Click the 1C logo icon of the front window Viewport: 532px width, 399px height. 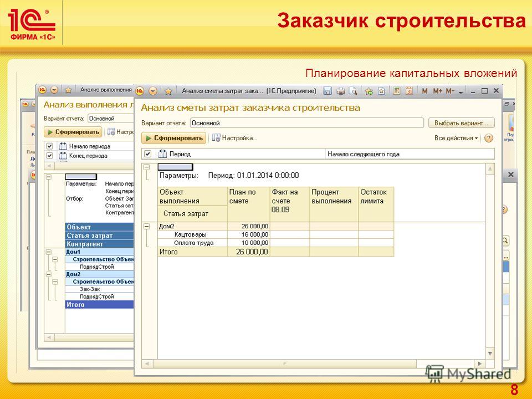(140, 91)
